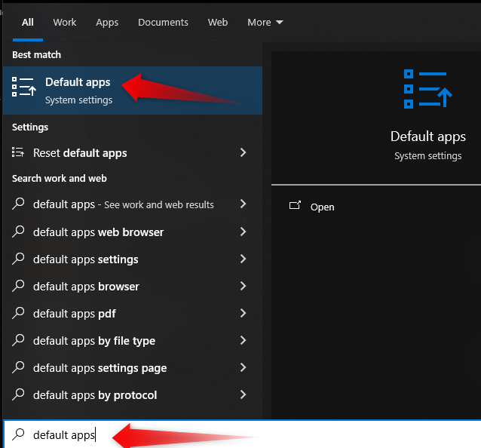Expand chevron for 'default apps settings'
This screenshot has height=448, width=481.
(x=243, y=259)
